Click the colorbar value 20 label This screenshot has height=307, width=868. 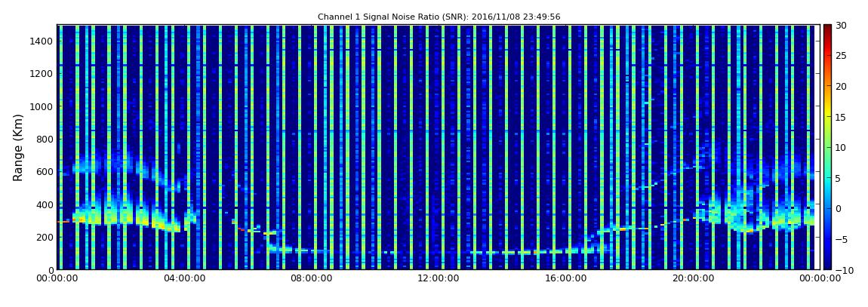(x=842, y=86)
